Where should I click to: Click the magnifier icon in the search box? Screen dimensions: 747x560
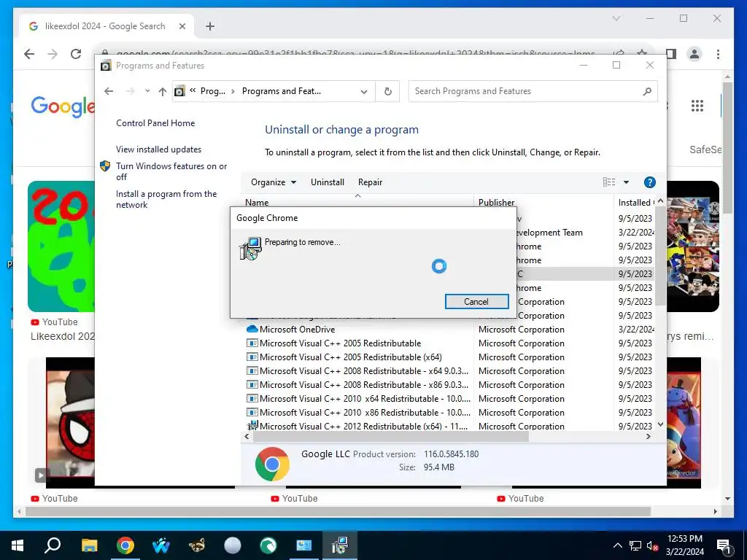[646, 91]
